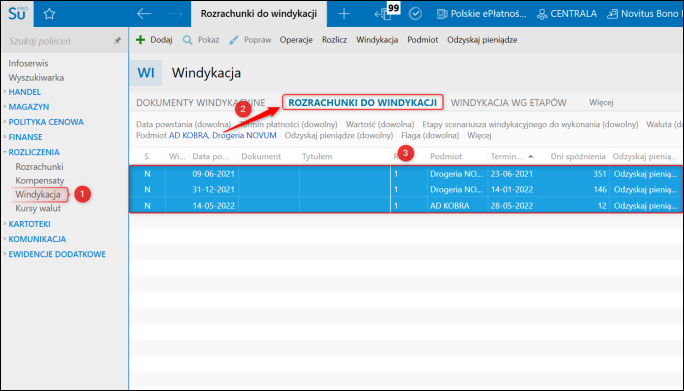Screen dimensions: 684x391
Task: Click the checkmark circle icon in top bar
Action: click(415, 14)
